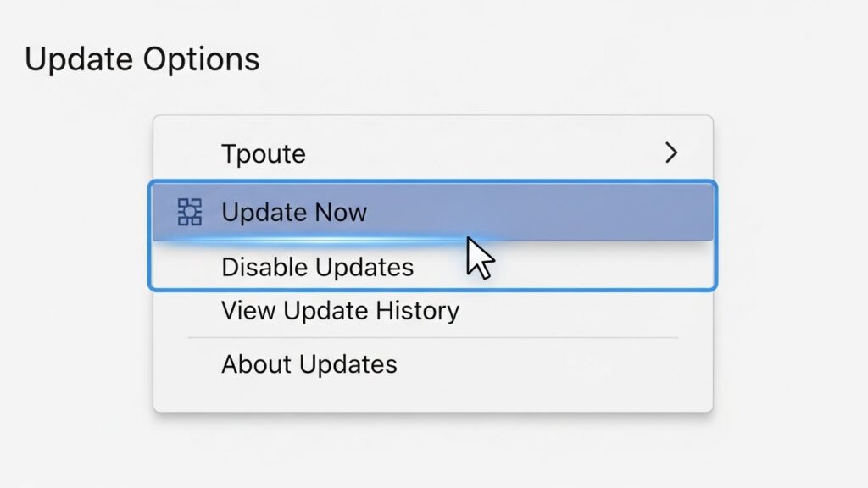The width and height of the screenshot is (868, 488).
Task: Click the word History in View Update History
Action: pos(417,310)
